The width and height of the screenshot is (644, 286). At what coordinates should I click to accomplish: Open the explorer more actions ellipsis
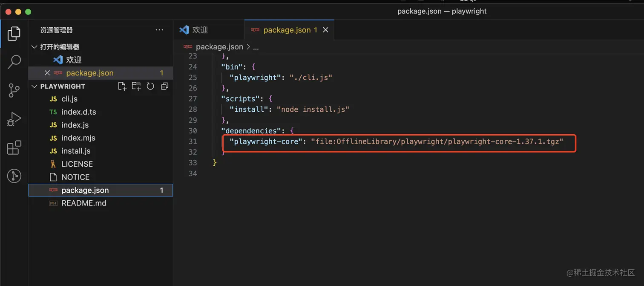159,30
